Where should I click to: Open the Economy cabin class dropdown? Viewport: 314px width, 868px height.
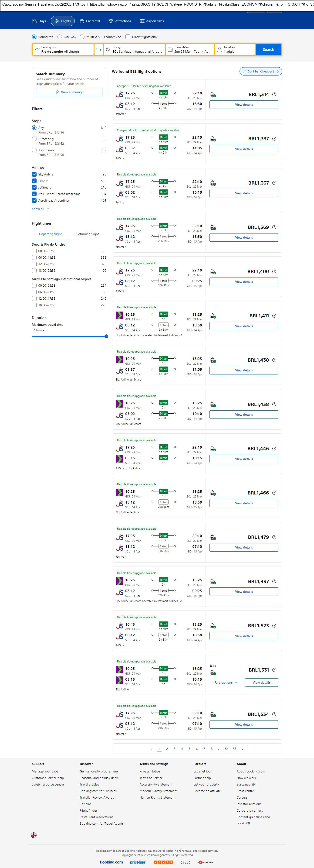tap(112, 37)
